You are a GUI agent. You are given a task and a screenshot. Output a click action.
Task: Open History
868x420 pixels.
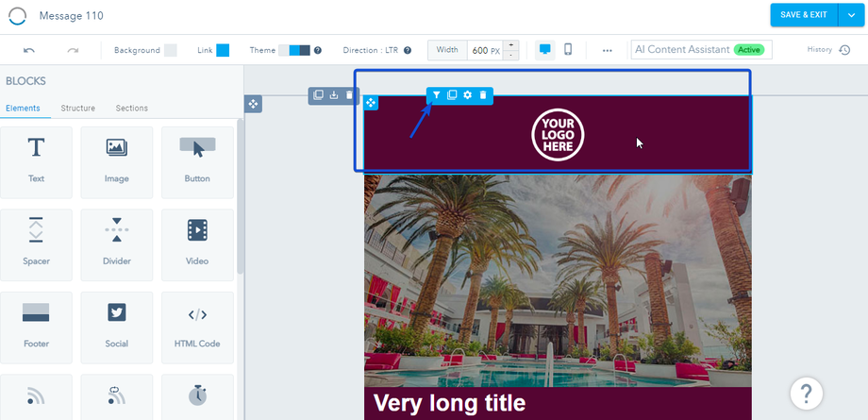point(828,50)
